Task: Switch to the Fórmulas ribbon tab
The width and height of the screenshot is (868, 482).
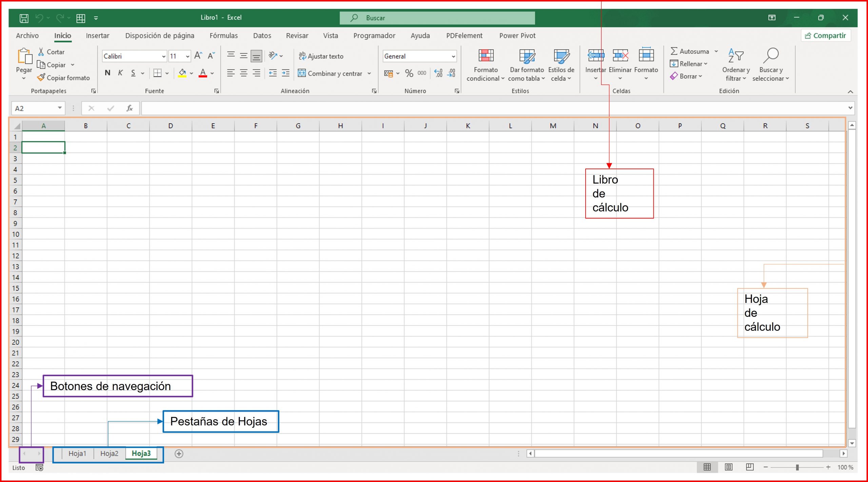Action: (224, 36)
